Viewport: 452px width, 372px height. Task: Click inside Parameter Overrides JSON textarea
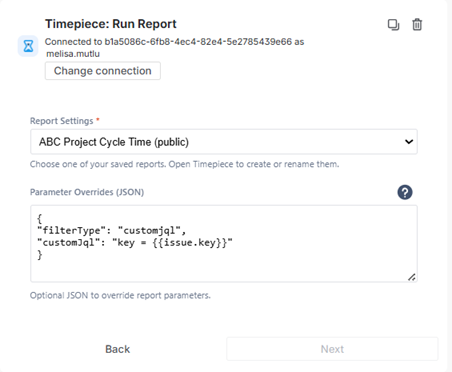(x=224, y=244)
